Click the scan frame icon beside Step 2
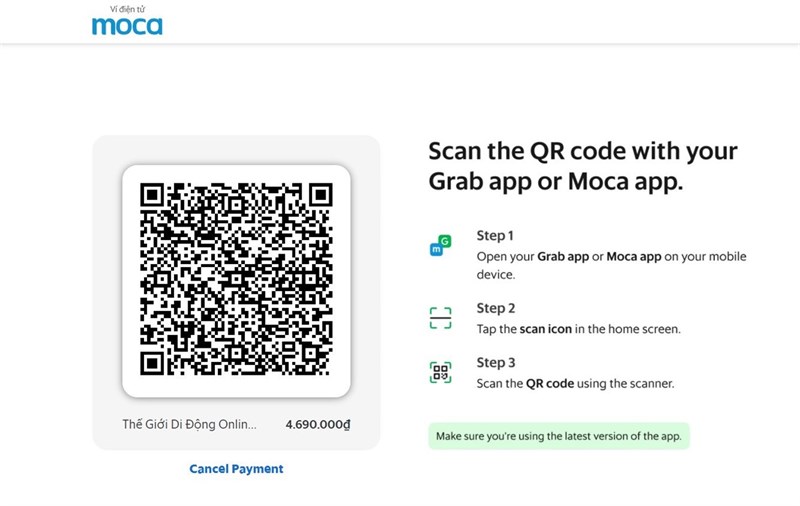Viewport: 800px width, 506px height. [x=440, y=318]
